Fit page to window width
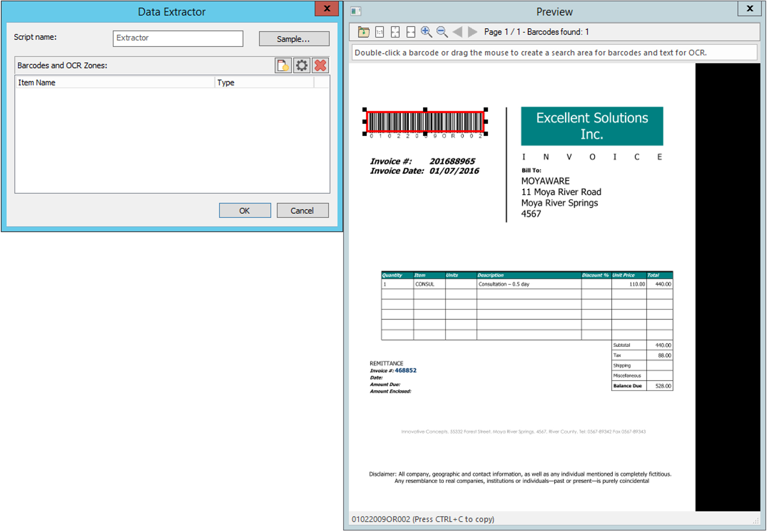Image resolution: width=767 pixels, height=532 pixels. click(411, 32)
